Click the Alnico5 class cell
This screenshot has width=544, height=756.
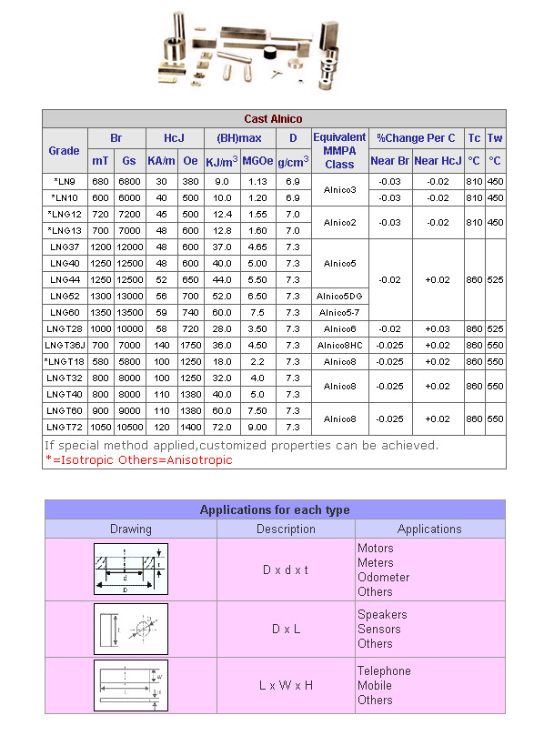point(339,263)
